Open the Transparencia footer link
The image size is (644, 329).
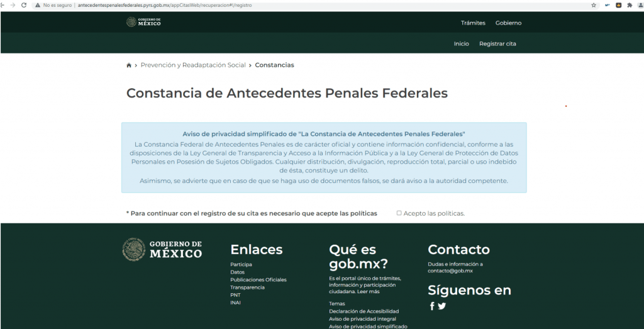(x=247, y=287)
